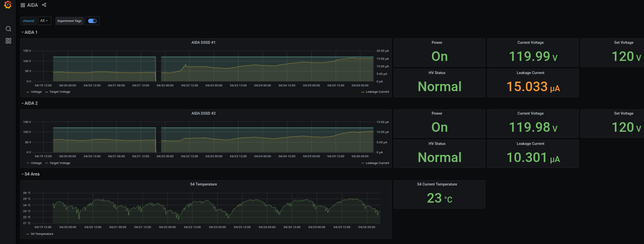This screenshot has height=244, width=644.
Task: Click the Leakage Current legend in AIDA DSSD #2
Action: (x=377, y=163)
